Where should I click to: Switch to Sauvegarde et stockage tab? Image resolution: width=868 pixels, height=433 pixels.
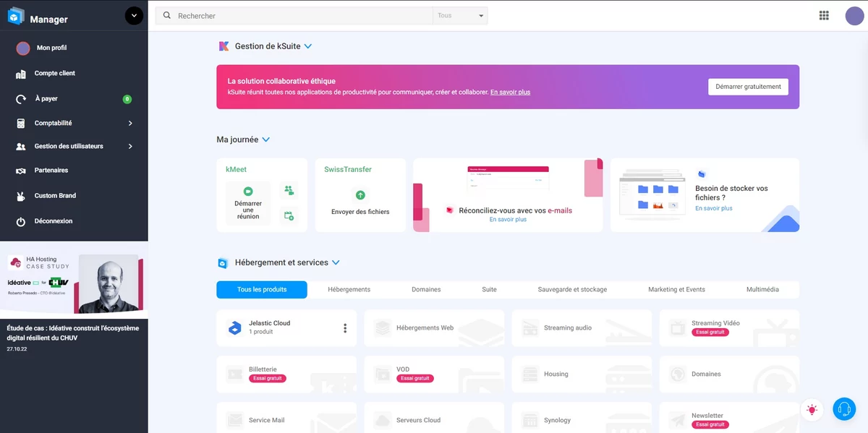pyautogui.click(x=572, y=290)
